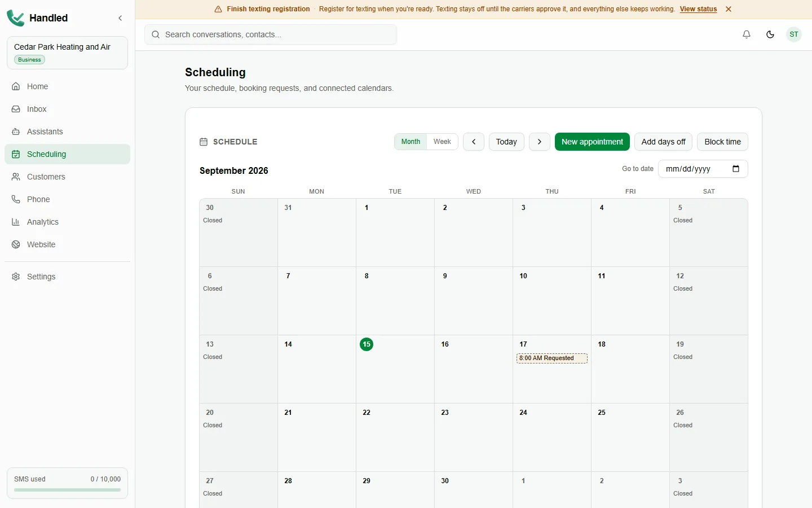Focus the search conversations field
812x508 pixels.
[271, 34]
